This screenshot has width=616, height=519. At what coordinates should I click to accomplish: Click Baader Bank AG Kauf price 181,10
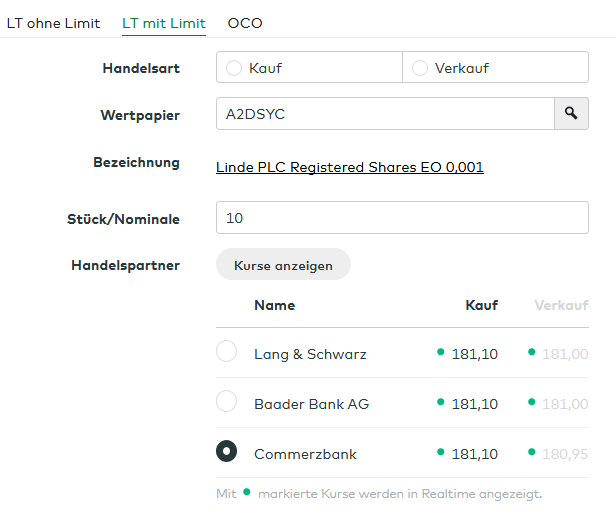coord(474,404)
